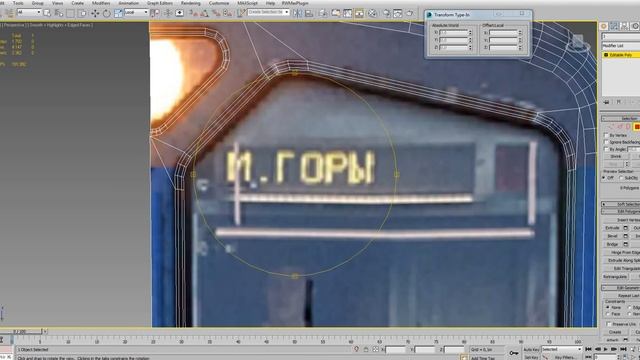Choose the Rectangular Selection Region tool
This screenshot has height=360, width=640.
(70, 13)
